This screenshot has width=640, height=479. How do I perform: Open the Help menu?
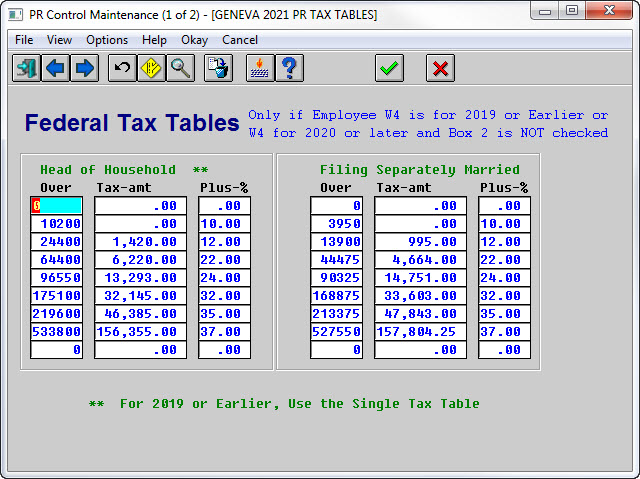click(154, 40)
